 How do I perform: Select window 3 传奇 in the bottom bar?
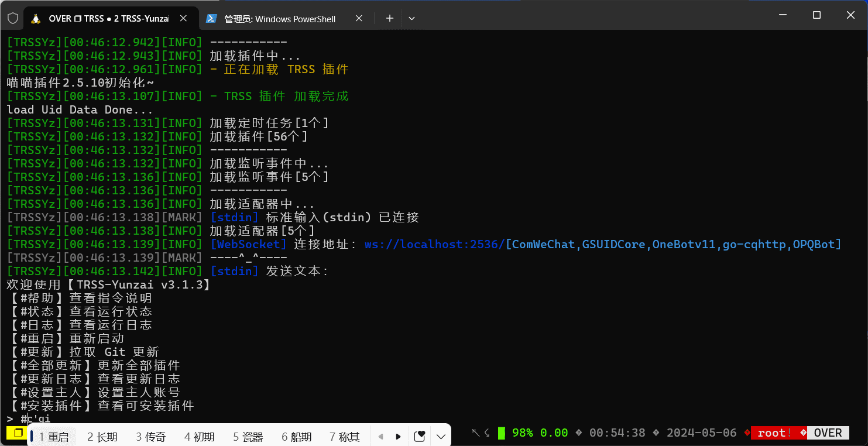tap(150, 435)
